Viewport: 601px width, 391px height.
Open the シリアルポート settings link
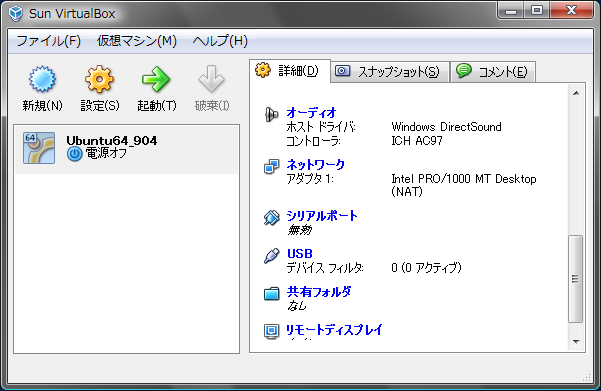[x=322, y=216]
